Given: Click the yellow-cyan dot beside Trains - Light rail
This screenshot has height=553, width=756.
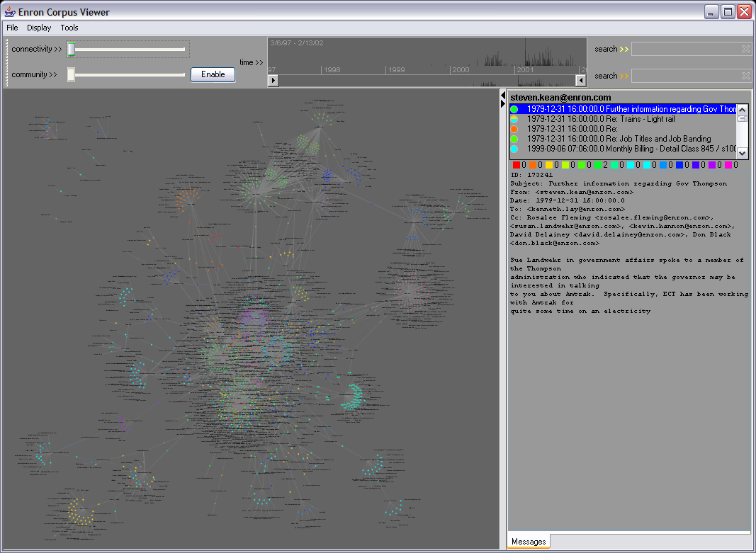Looking at the screenshot, I should [514, 119].
